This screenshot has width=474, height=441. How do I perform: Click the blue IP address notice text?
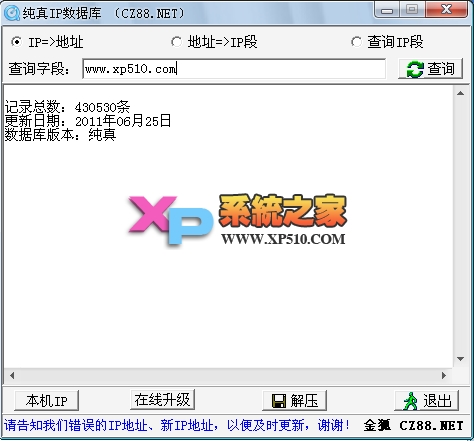tap(177, 426)
